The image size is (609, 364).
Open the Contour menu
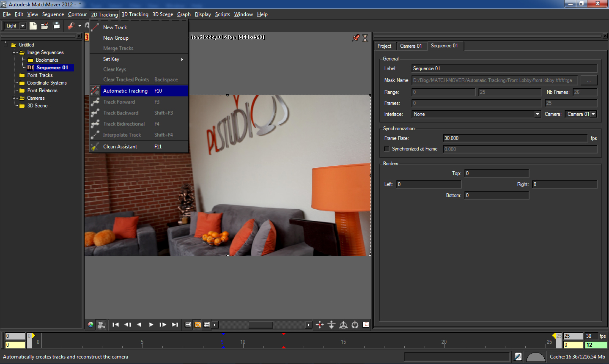(x=77, y=14)
